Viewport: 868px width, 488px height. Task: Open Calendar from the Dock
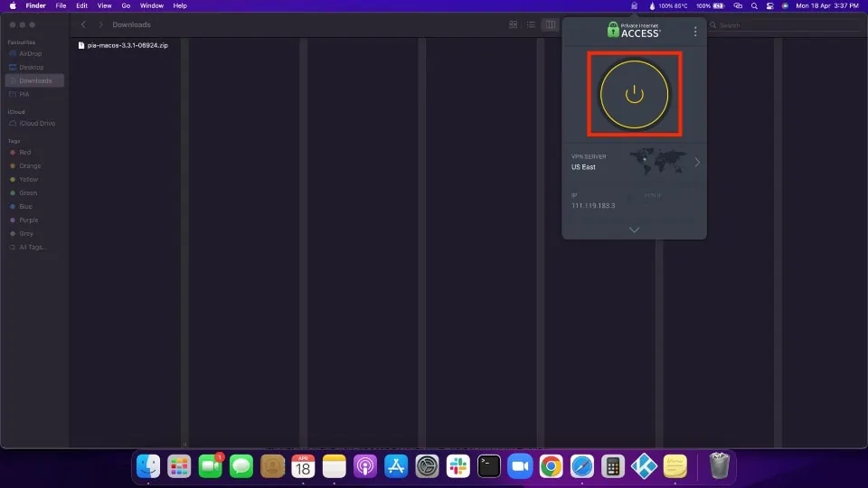[x=304, y=466]
